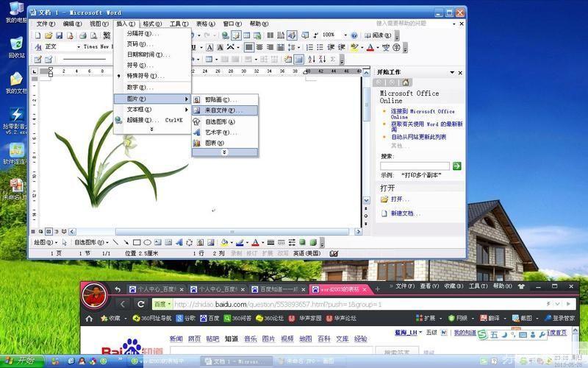Open the 100% zoom dropdown
Image resolution: width=588 pixels, height=368 pixels.
pos(345,35)
